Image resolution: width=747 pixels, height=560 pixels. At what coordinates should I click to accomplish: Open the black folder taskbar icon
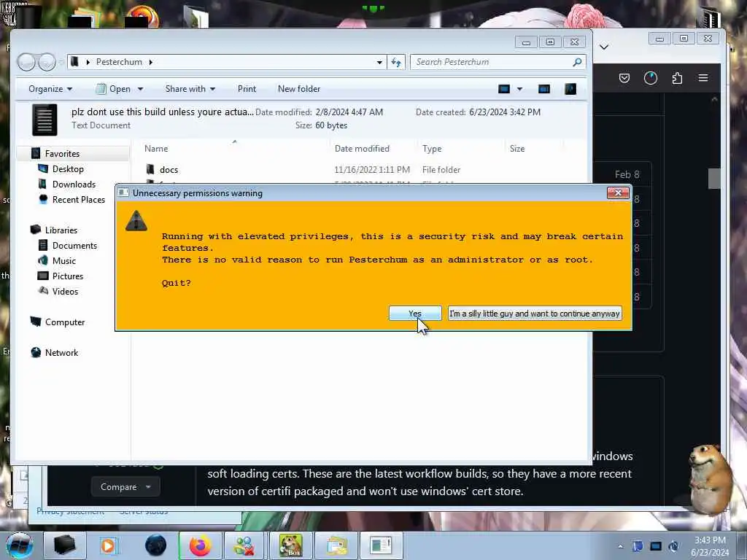(x=64, y=545)
